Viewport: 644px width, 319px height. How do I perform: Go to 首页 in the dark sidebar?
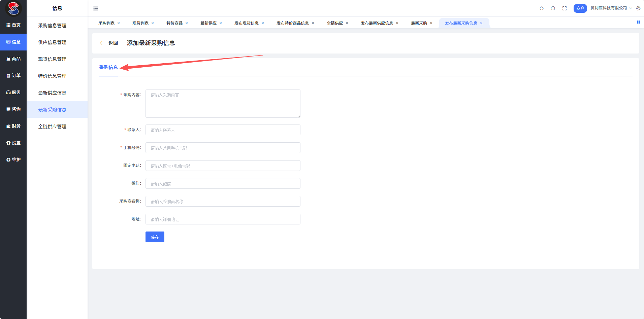[x=13, y=25]
